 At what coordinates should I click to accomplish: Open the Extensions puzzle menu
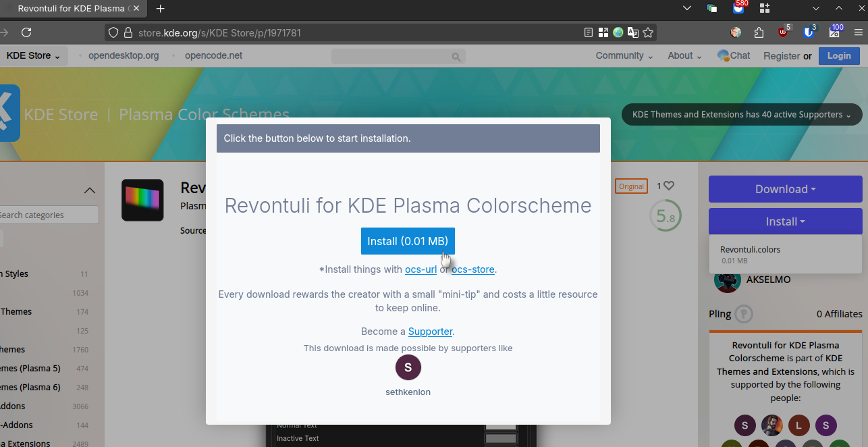pos(759,32)
